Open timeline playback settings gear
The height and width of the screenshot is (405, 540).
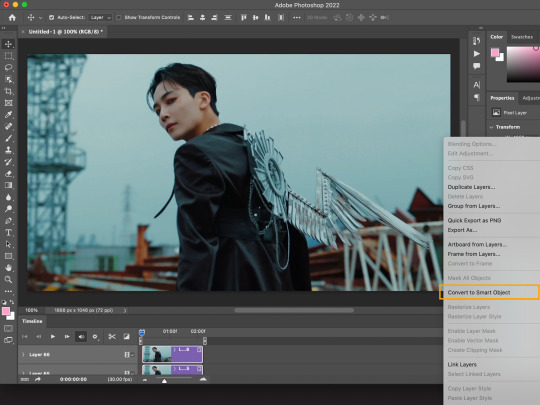pyautogui.click(x=95, y=336)
